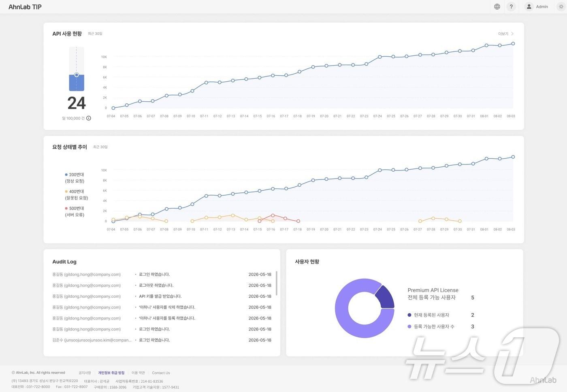Click the help question mark icon
This screenshot has width=567, height=392.
pyautogui.click(x=511, y=6)
